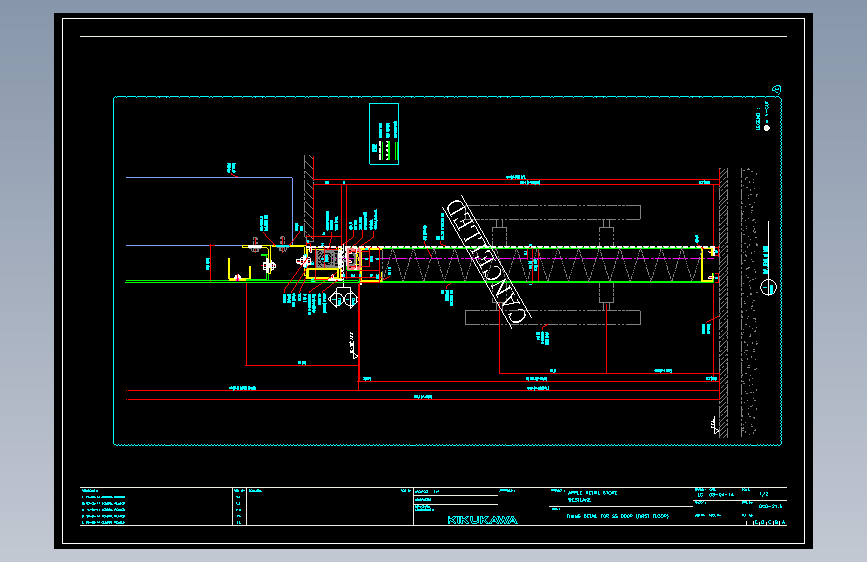Click the circular section marker beside the concrete wall

768,287
